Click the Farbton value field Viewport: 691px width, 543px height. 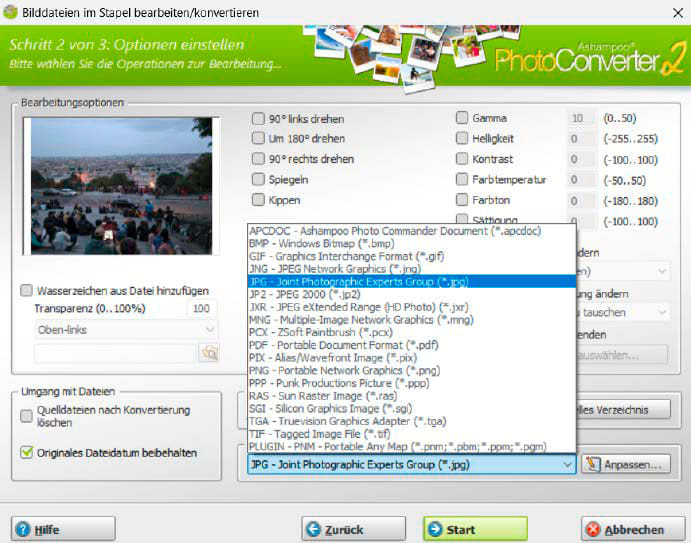tap(581, 201)
